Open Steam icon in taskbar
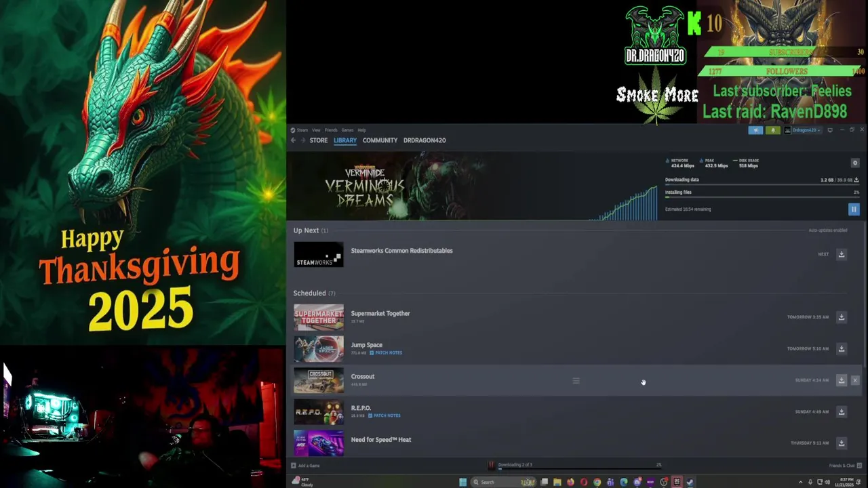 pyautogui.click(x=690, y=482)
